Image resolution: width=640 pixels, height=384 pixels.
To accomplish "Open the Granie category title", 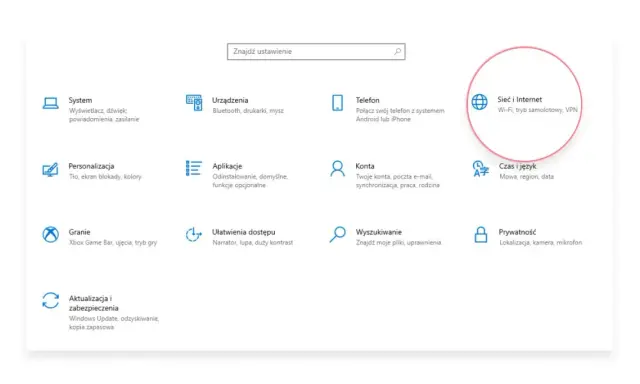I will 79,232.
